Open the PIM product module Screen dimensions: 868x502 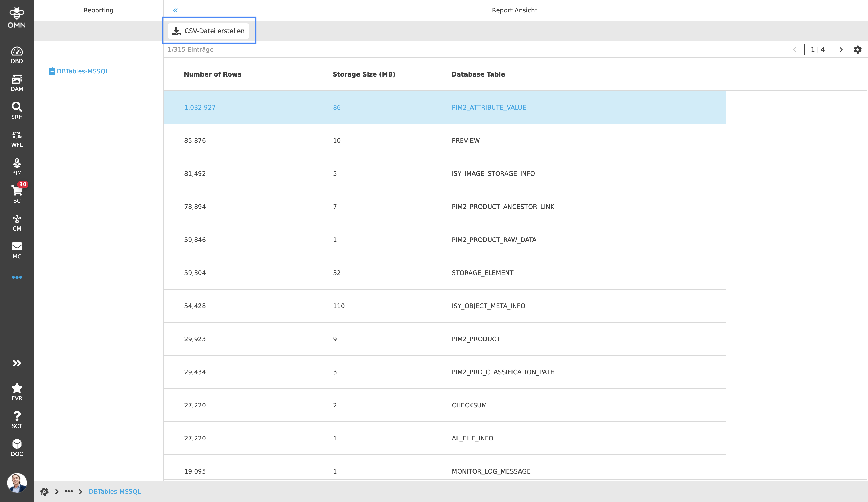[17, 167]
